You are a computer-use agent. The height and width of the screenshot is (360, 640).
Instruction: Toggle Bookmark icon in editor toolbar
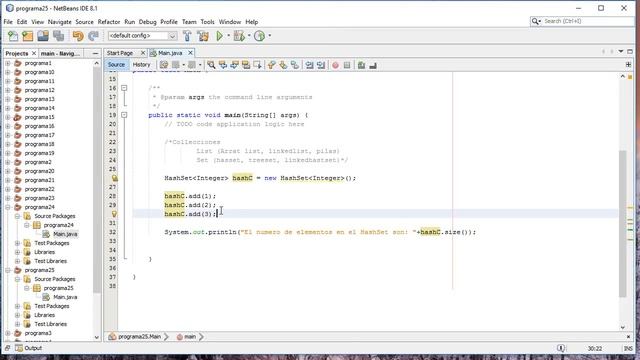[x=294, y=65]
